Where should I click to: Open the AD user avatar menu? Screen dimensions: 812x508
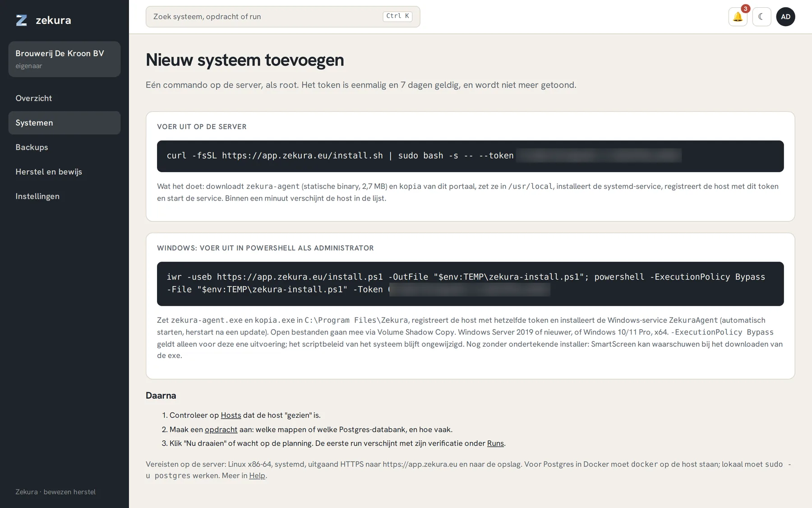[x=785, y=17]
